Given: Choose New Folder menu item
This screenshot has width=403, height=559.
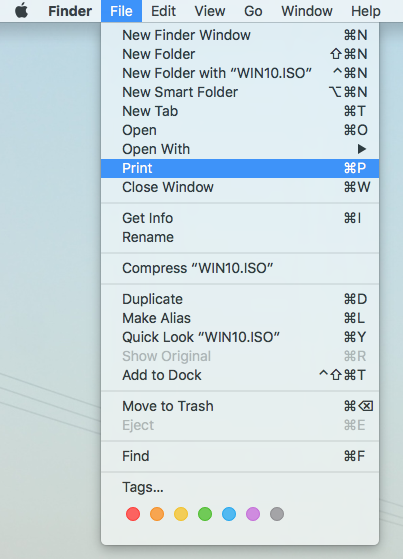Looking at the screenshot, I should pyautogui.click(x=240, y=54).
